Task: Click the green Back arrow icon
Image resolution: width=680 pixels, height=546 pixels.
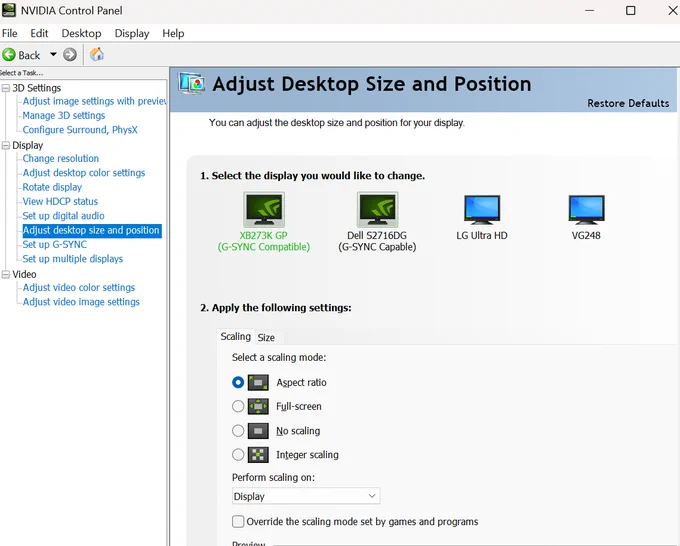Action: [9, 55]
